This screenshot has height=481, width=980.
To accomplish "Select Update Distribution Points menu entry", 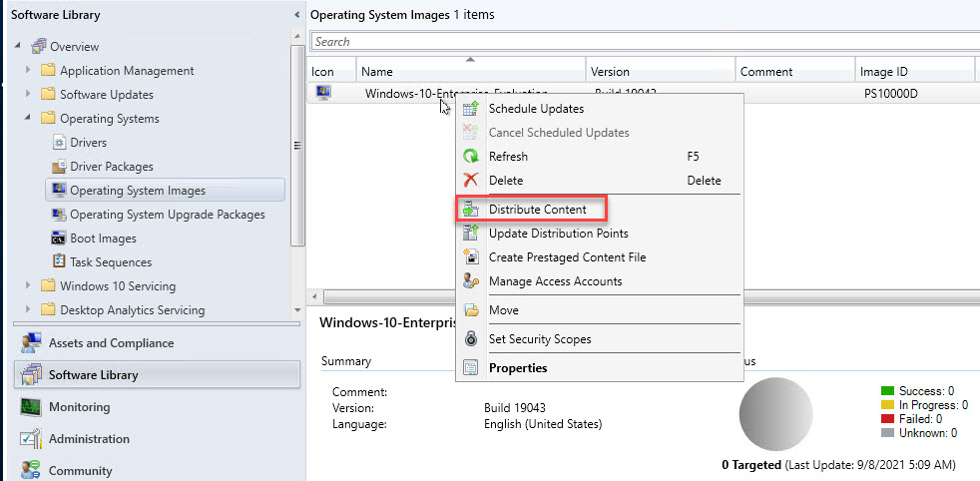I will (558, 234).
